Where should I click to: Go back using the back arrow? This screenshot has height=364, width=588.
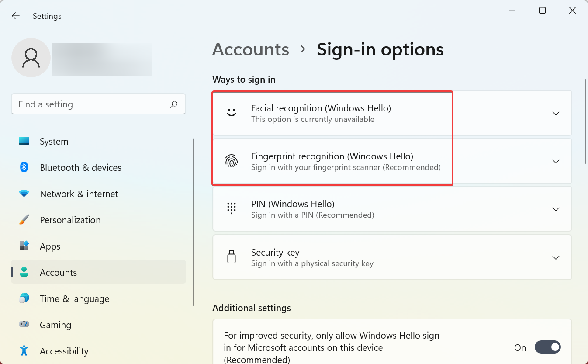(15, 15)
